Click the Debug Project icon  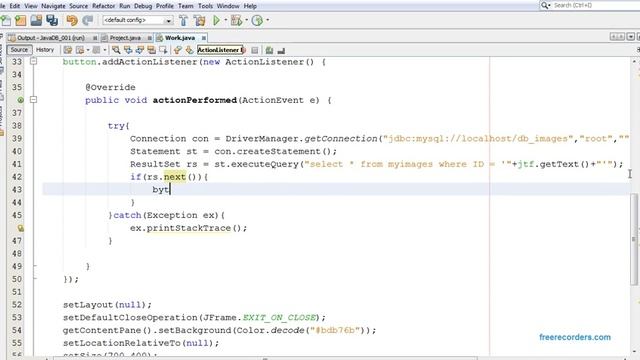(236, 20)
